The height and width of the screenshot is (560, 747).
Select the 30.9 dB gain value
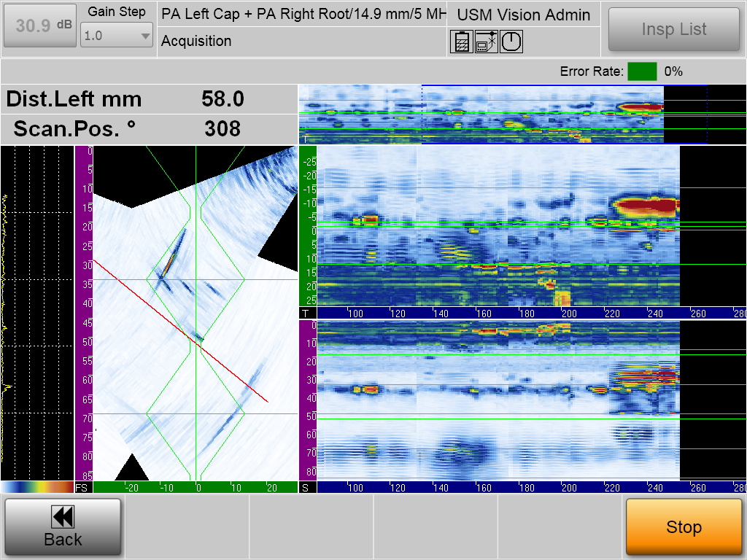(x=39, y=26)
